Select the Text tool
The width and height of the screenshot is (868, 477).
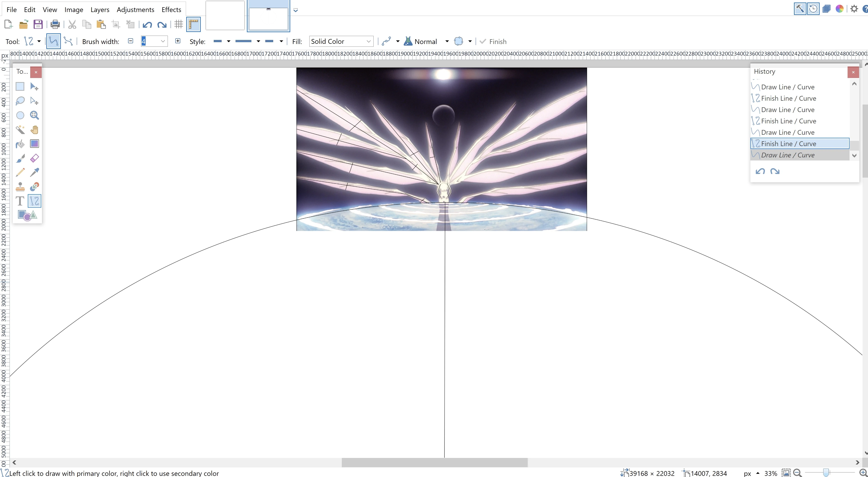click(20, 201)
